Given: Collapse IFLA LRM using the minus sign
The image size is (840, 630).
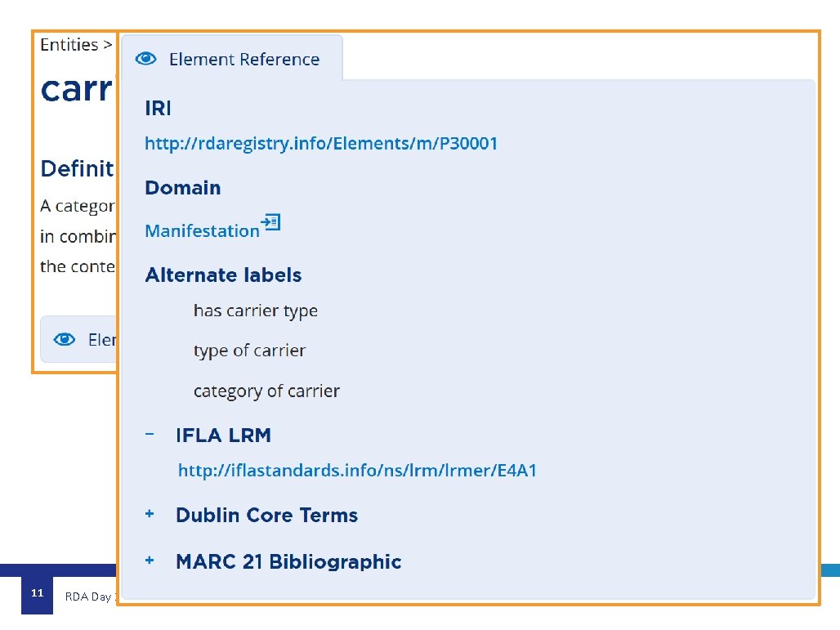Looking at the screenshot, I should coord(150,435).
